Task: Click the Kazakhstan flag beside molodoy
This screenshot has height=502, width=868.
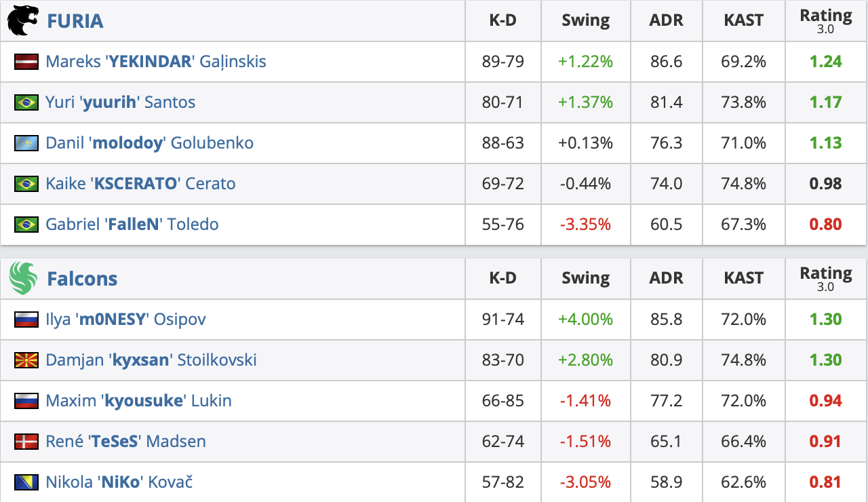Action: tap(26, 143)
